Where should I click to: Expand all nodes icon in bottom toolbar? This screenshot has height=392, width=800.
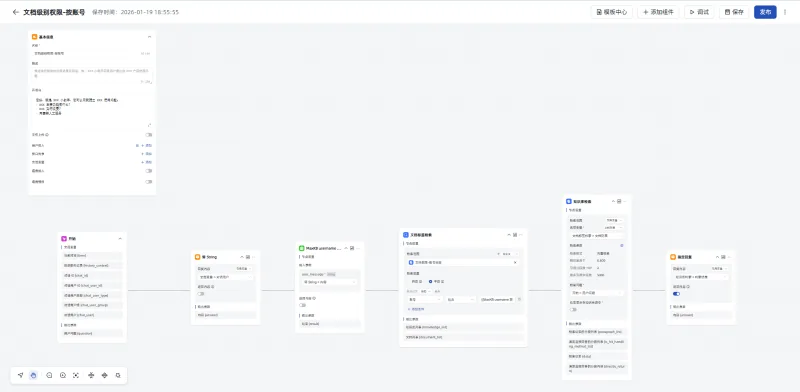[x=105, y=375]
